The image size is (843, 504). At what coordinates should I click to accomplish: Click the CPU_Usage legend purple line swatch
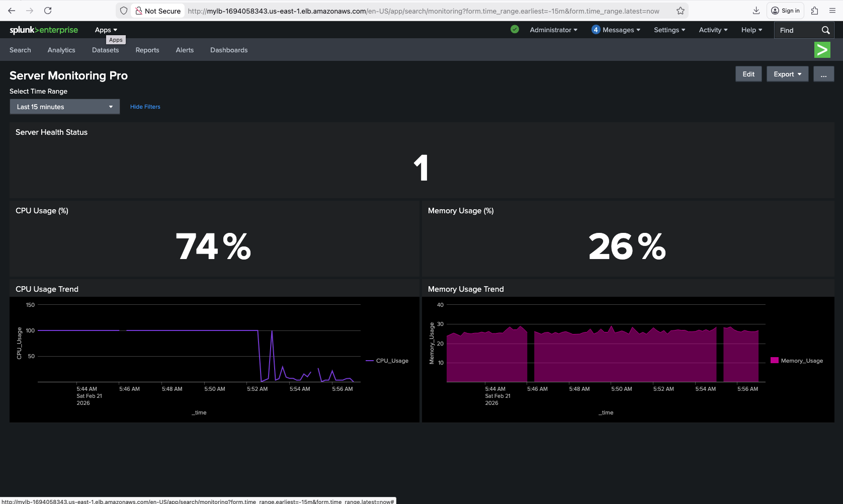370,361
